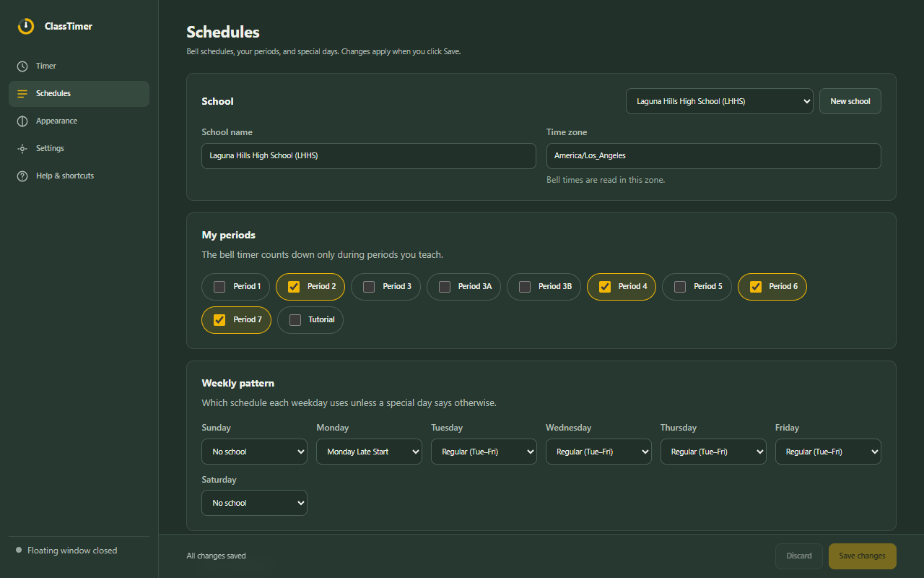Click the Settings gear icon in sidebar
Screen dimensions: 924x578
[22, 149]
